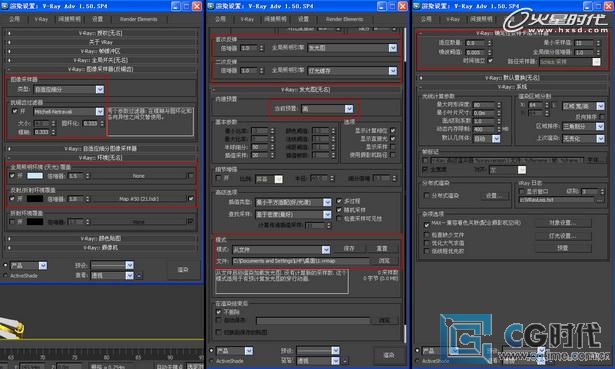Select ActiveShade radio in left window
Image resolution: width=615 pixels, height=369 pixels.
(x=5, y=276)
